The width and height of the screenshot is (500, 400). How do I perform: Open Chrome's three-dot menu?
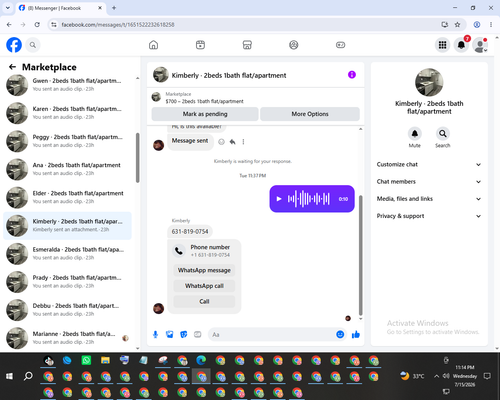coord(491,24)
